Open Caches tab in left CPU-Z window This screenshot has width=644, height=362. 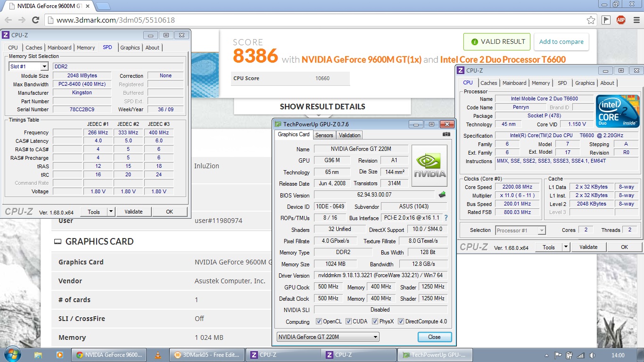click(x=33, y=48)
